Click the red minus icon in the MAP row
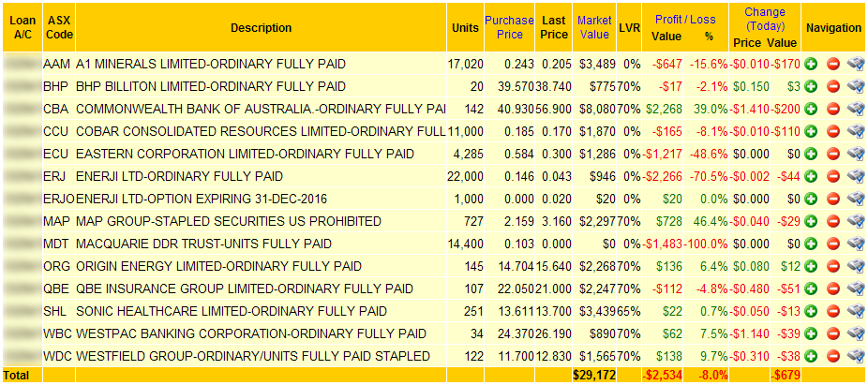The image size is (868, 385). pyautogui.click(x=833, y=222)
